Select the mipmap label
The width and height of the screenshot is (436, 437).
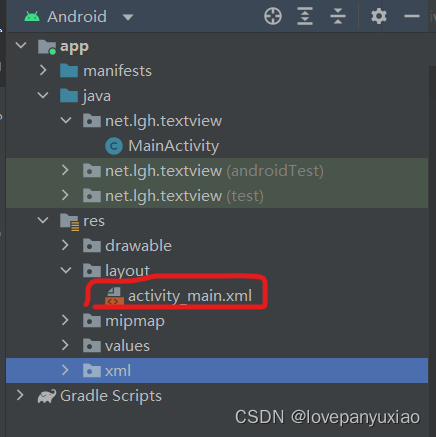pos(135,321)
